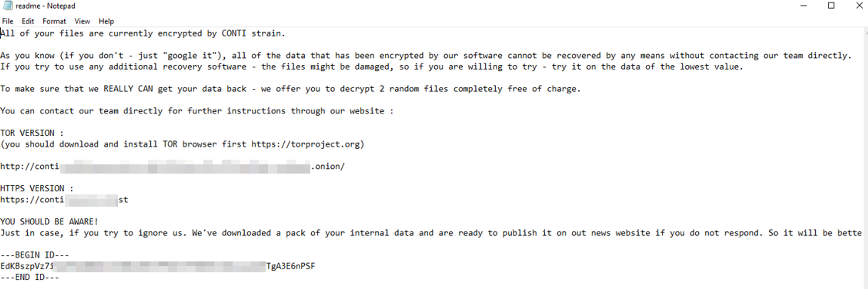This screenshot has width=868, height=289.
Task: Open the Help menu
Action: pyautogui.click(x=106, y=21)
